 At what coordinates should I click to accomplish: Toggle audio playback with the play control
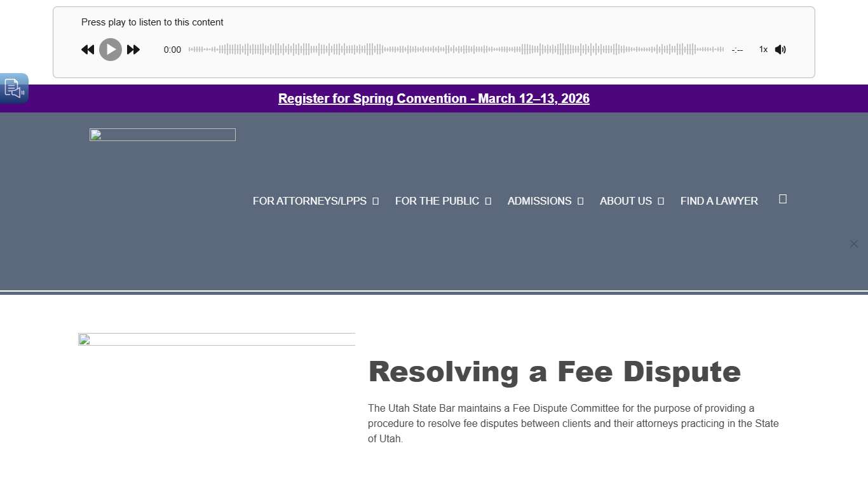point(110,50)
